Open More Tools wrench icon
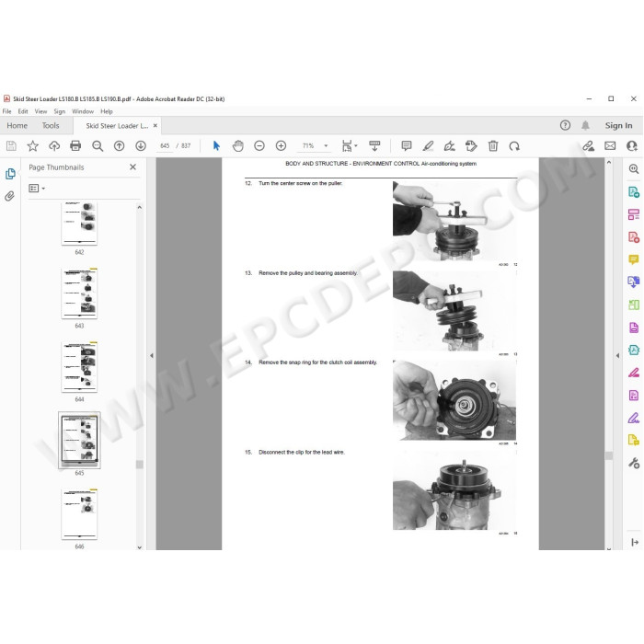The height and width of the screenshot is (644, 644). [x=634, y=464]
